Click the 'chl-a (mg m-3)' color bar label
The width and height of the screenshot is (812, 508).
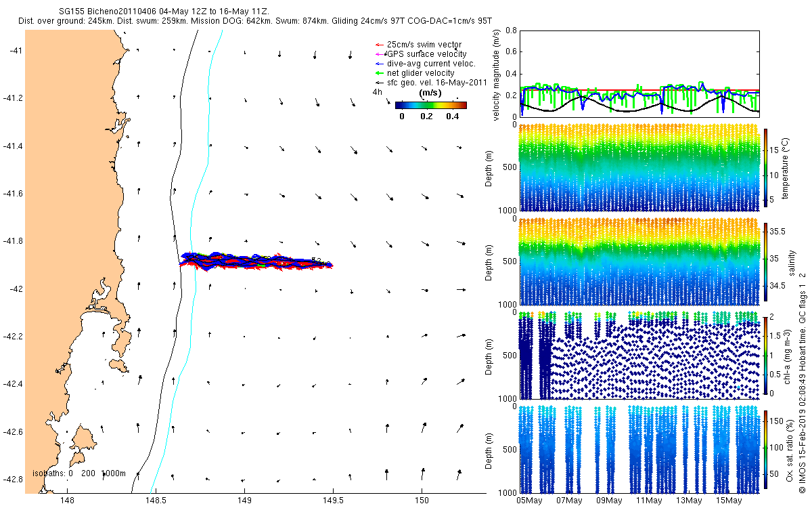(x=786, y=356)
